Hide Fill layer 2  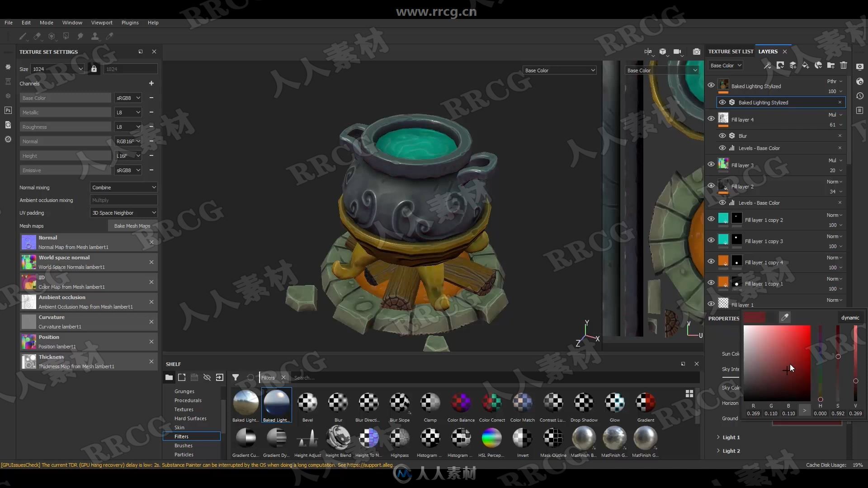tap(711, 185)
